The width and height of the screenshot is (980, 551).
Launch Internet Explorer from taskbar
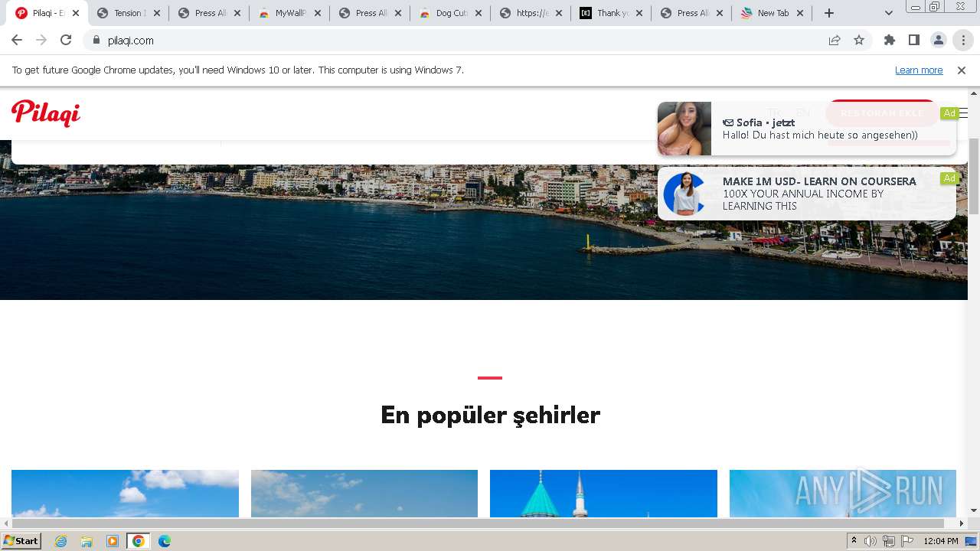61,541
